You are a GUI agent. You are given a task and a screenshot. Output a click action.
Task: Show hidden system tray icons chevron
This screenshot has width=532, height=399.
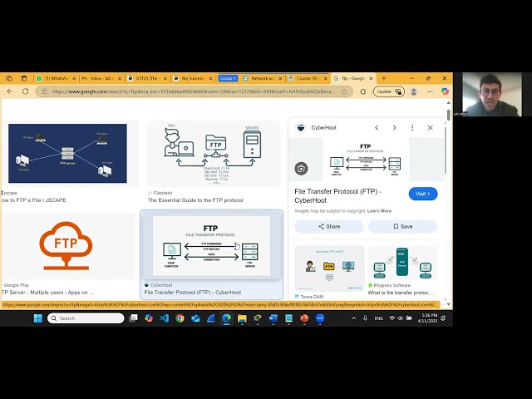(354, 318)
